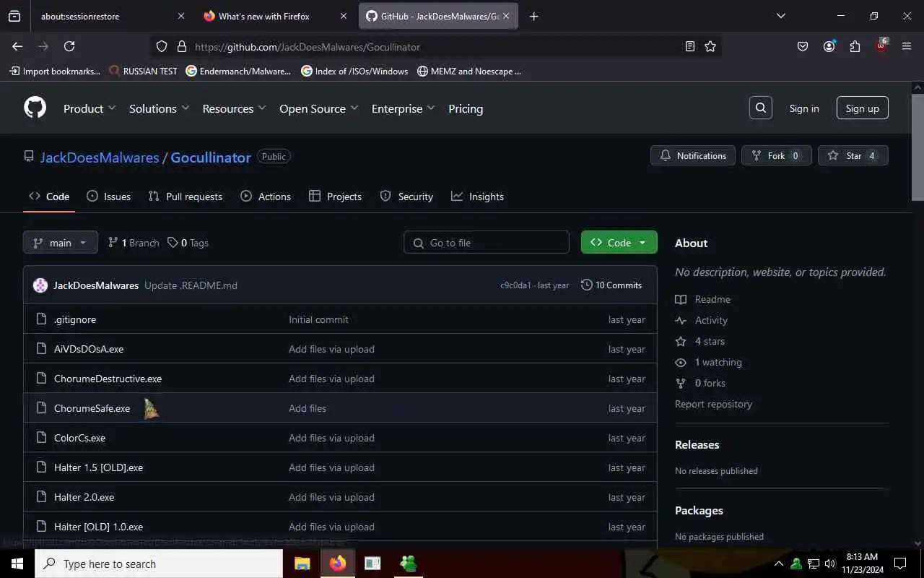Click the GitHub logo icon
Viewport: 924px width, 578px height.
click(35, 108)
